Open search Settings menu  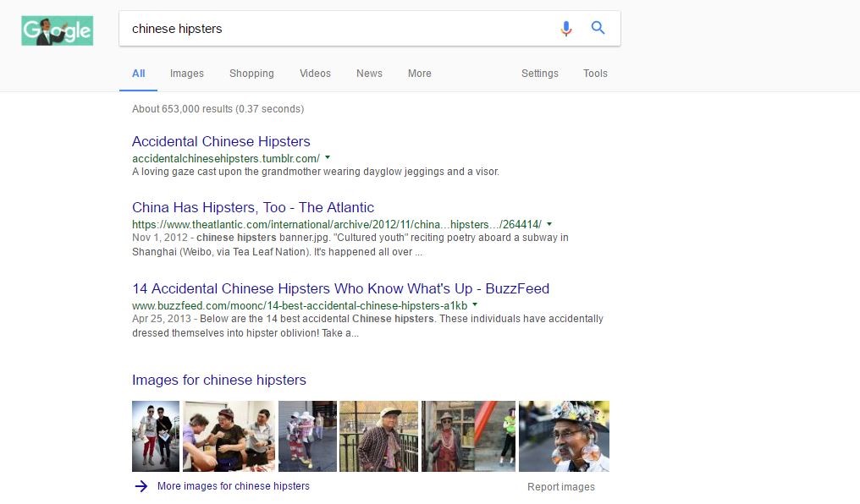[540, 74]
